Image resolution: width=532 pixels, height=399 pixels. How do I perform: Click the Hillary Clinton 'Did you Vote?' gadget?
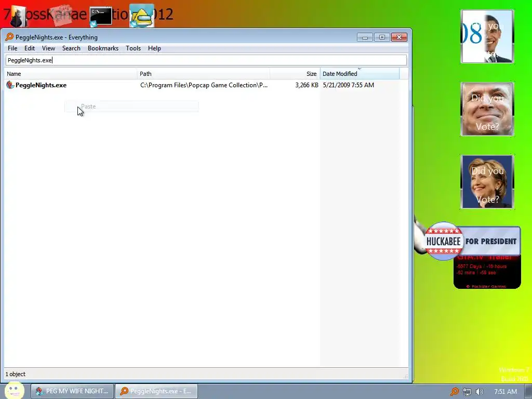[x=487, y=182]
